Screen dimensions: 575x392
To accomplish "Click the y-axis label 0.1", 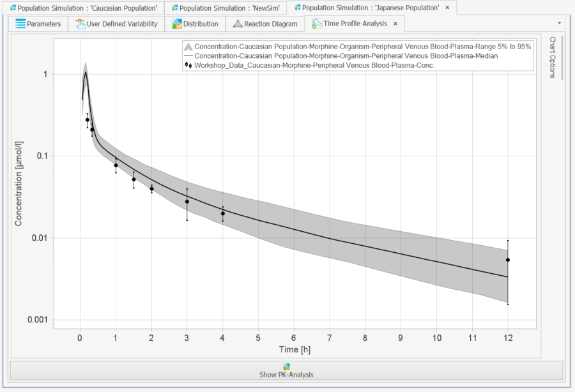I will pyautogui.click(x=42, y=156).
